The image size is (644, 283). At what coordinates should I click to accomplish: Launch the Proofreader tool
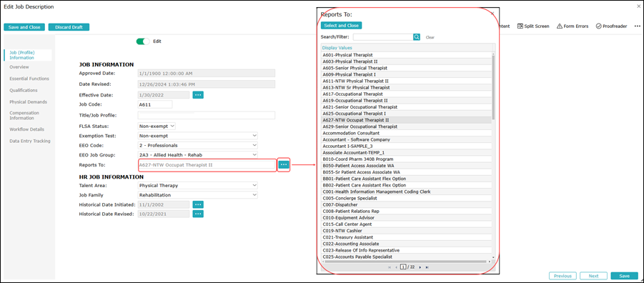611,26
